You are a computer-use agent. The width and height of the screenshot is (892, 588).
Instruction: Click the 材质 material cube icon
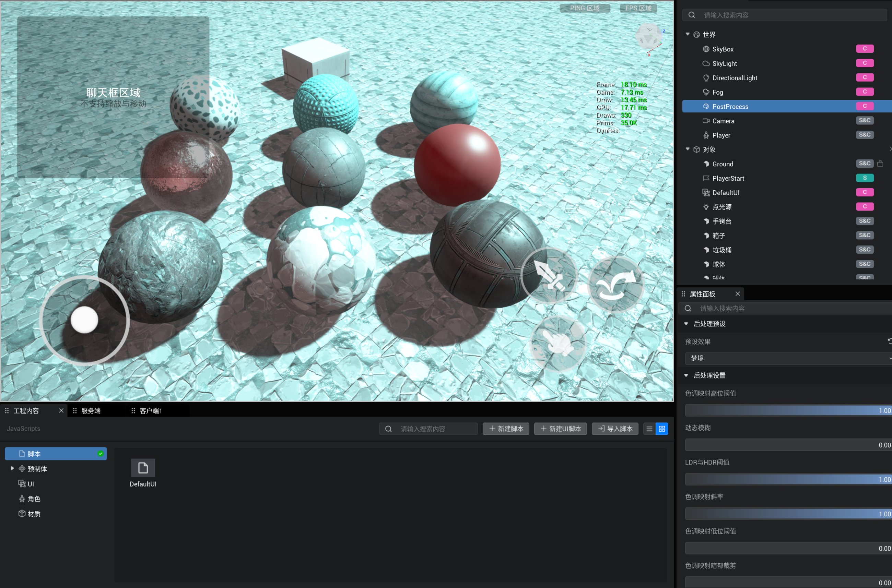pyautogui.click(x=22, y=513)
